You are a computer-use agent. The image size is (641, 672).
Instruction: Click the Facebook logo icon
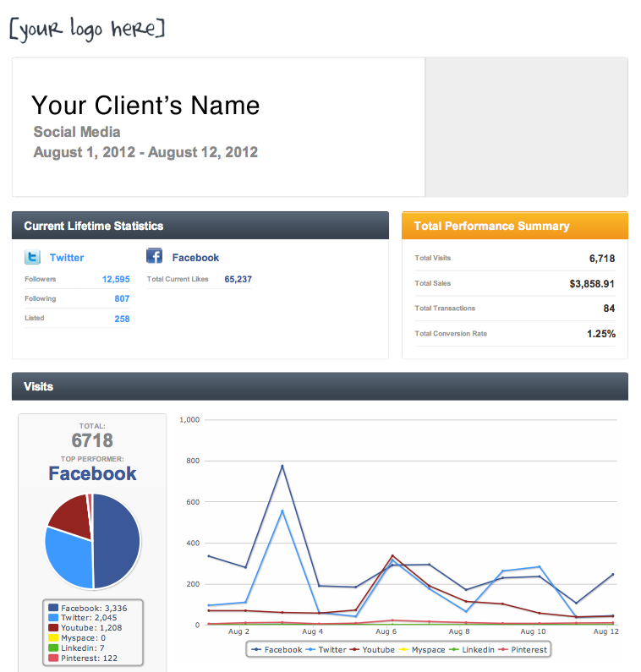point(155,256)
